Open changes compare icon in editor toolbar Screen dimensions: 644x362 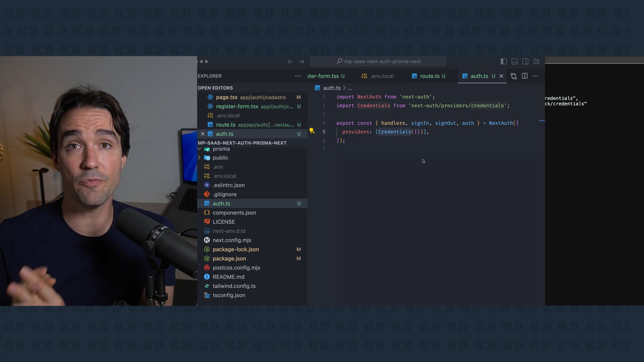click(x=514, y=76)
